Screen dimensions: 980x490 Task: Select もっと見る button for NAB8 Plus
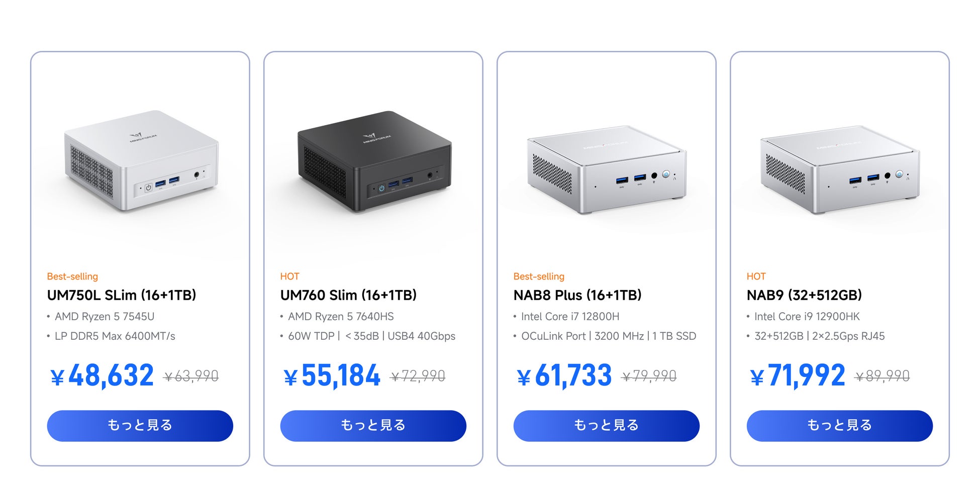607,426
